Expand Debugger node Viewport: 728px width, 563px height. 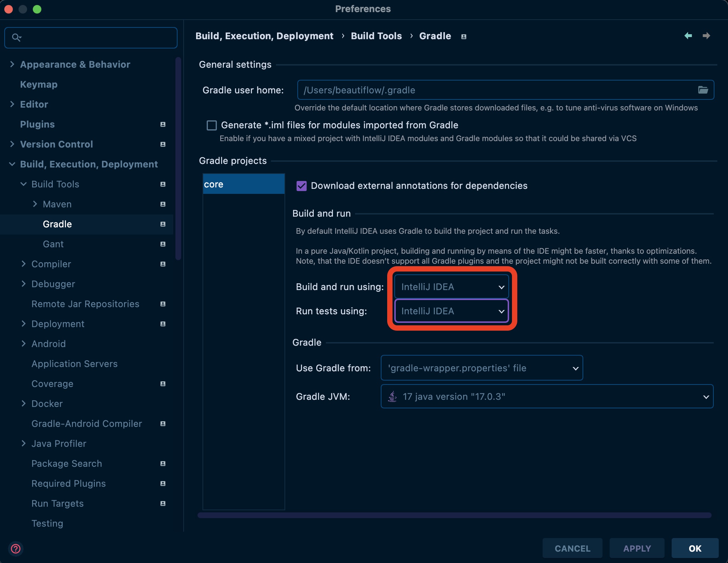coord(24,284)
